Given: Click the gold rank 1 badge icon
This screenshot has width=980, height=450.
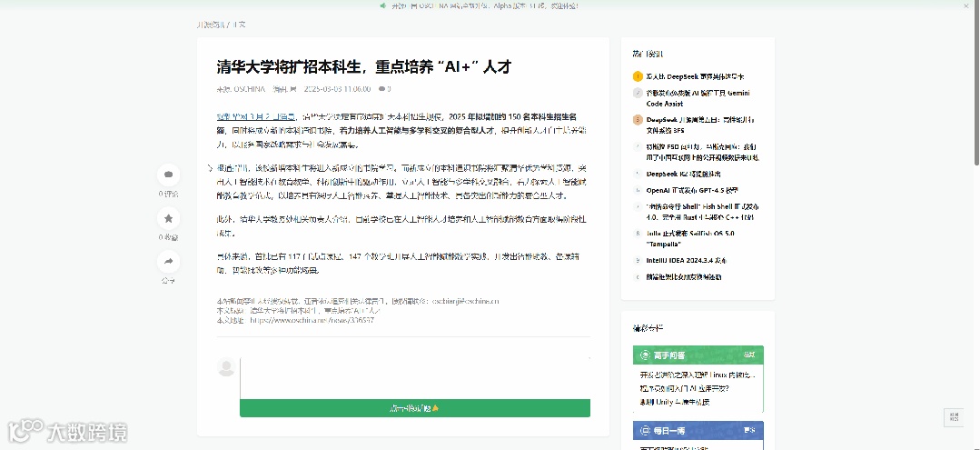Looking at the screenshot, I should (x=638, y=76).
